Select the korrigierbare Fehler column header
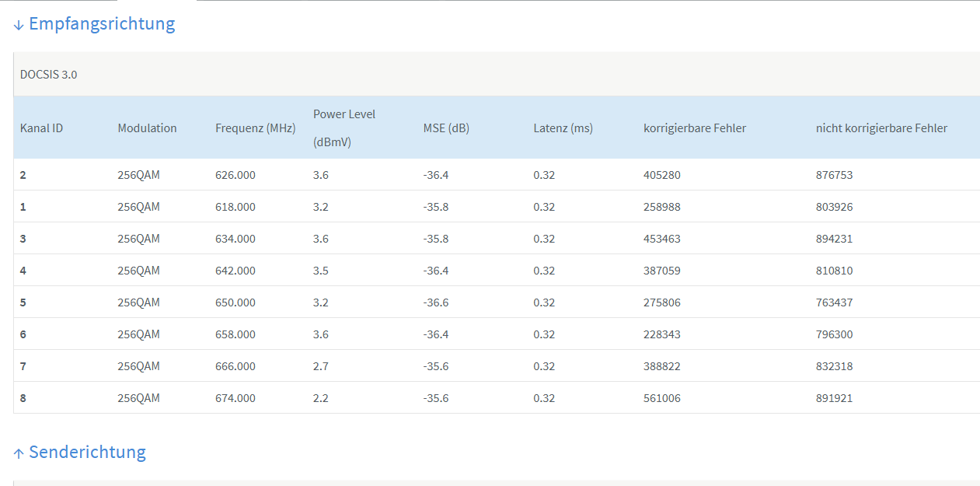Viewport: 980px width, 486px height. pyautogui.click(x=694, y=128)
